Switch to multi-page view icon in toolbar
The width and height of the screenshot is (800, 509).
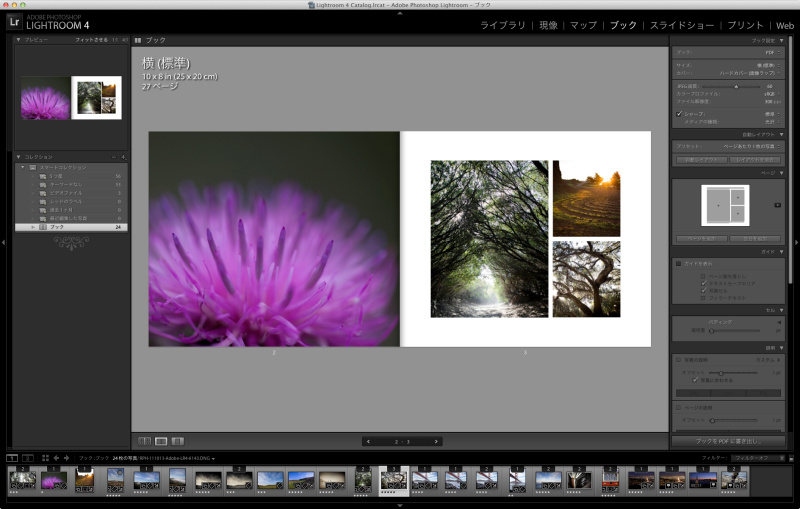[x=145, y=441]
